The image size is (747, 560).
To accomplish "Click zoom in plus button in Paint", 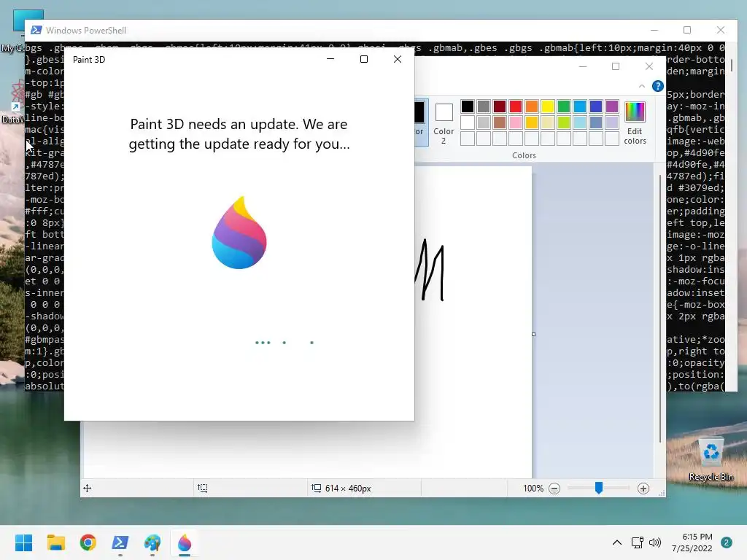I will pyautogui.click(x=643, y=489).
